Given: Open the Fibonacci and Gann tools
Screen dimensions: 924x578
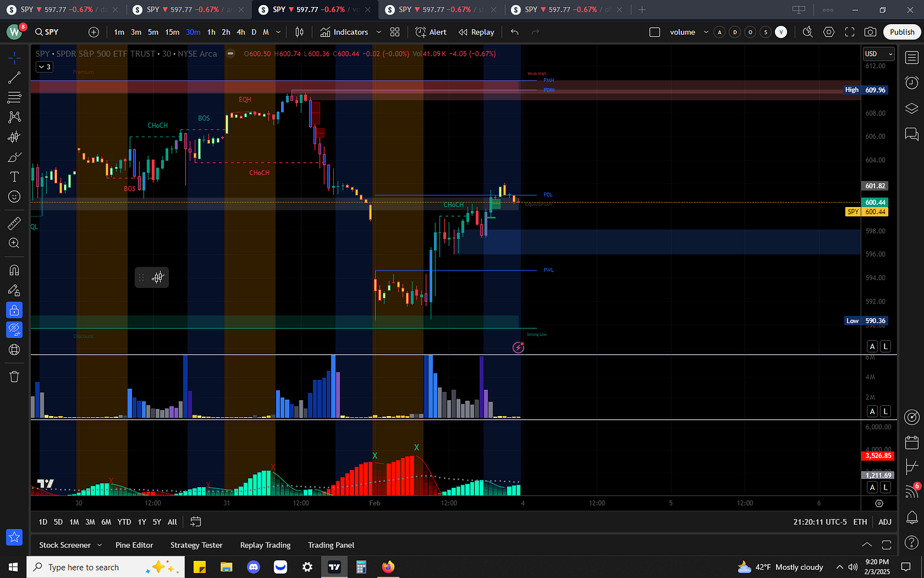Looking at the screenshot, I should [x=14, y=97].
